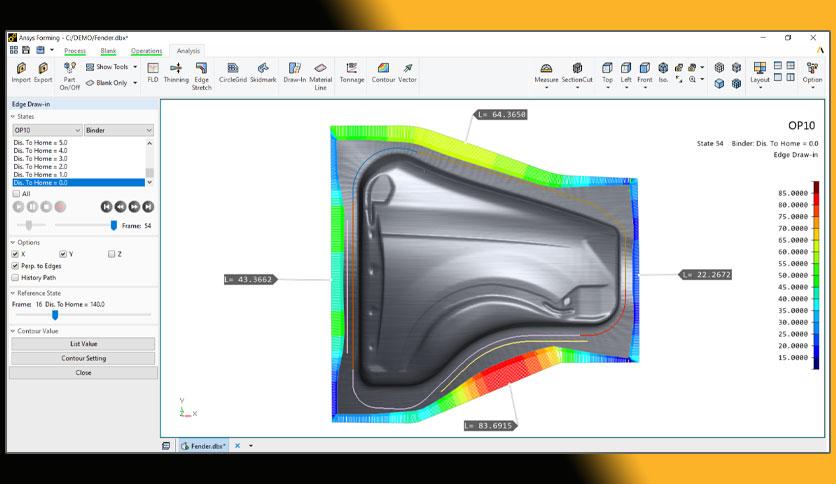Open the OP10 state dropdown

47,130
